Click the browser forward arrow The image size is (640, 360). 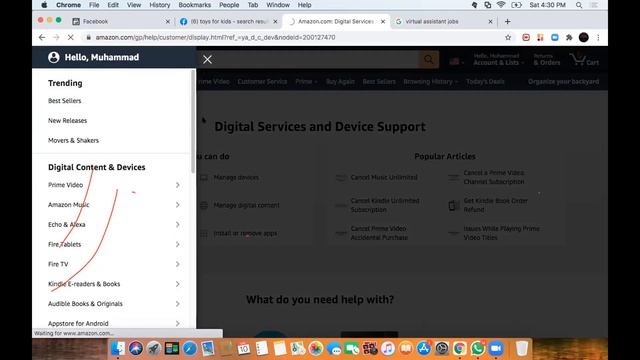(x=56, y=37)
